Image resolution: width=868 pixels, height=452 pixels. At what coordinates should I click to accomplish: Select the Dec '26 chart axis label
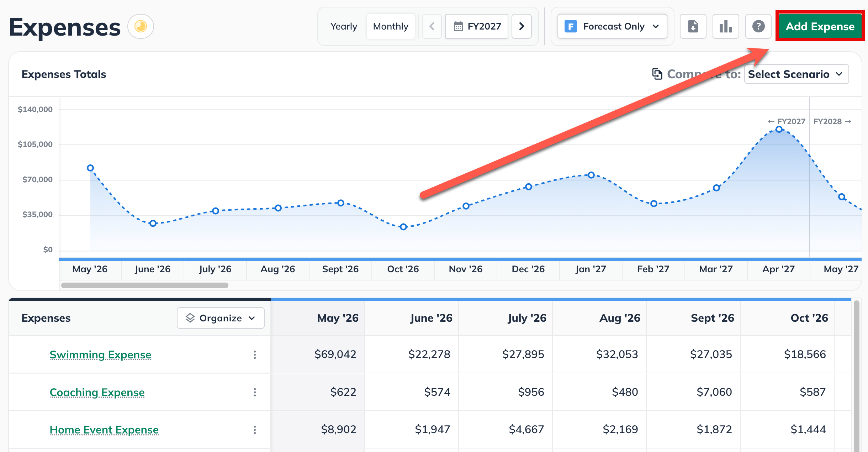(528, 269)
